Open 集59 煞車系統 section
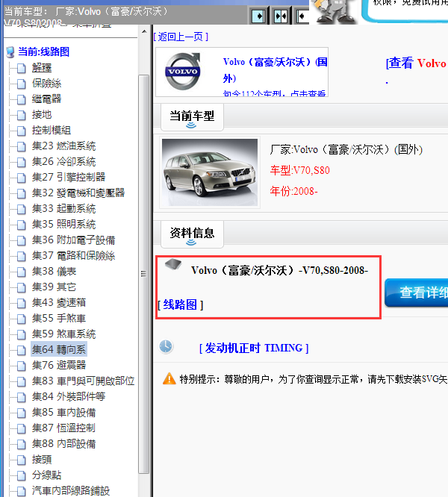Screen dimensions: 448x497 63,334
